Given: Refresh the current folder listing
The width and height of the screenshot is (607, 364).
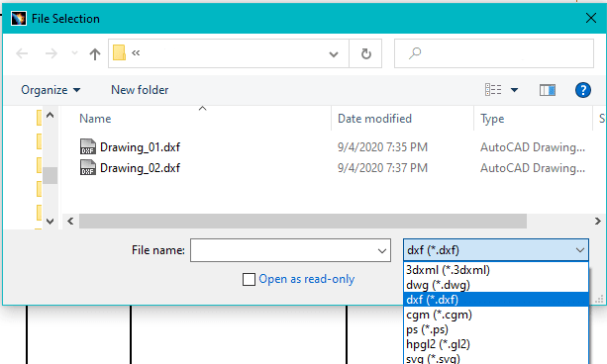Looking at the screenshot, I should (365, 53).
